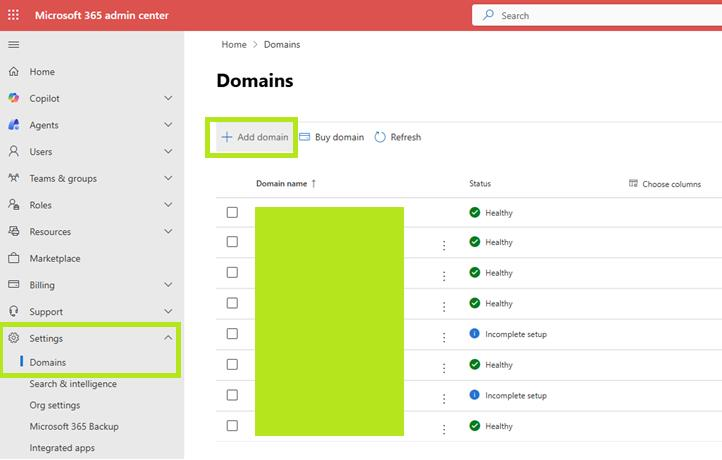Click the Choose columns icon

point(633,183)
